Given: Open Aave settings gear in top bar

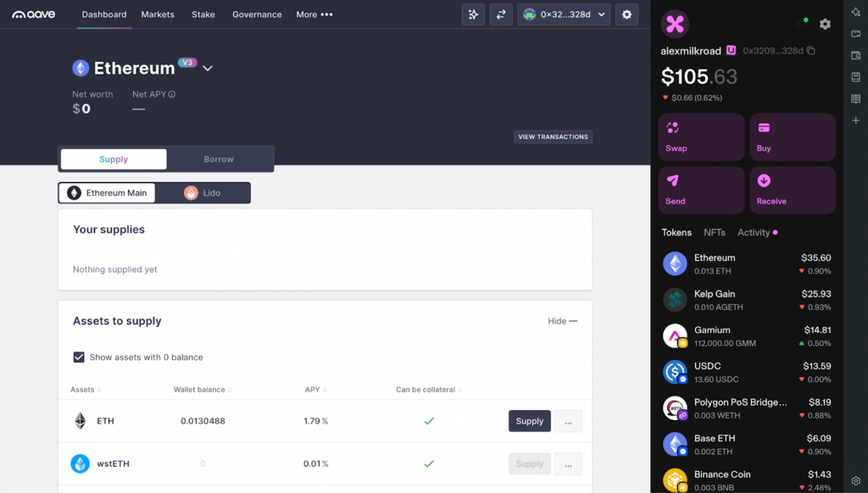Looking at the screenshot, I should click(626, 14).
